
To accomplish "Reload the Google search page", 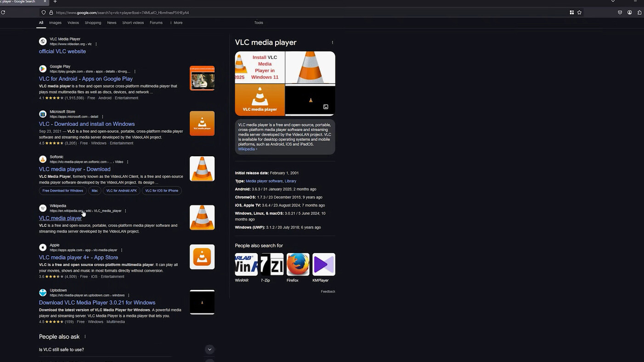I will pyautogui.click(x=3, y=12).
